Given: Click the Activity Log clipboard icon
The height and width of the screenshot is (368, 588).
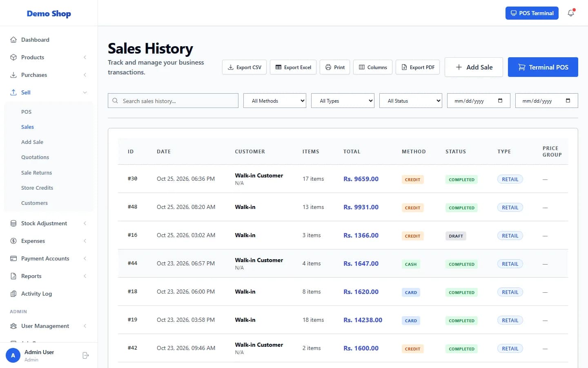Looking at the screenshot, I should 13,294.
